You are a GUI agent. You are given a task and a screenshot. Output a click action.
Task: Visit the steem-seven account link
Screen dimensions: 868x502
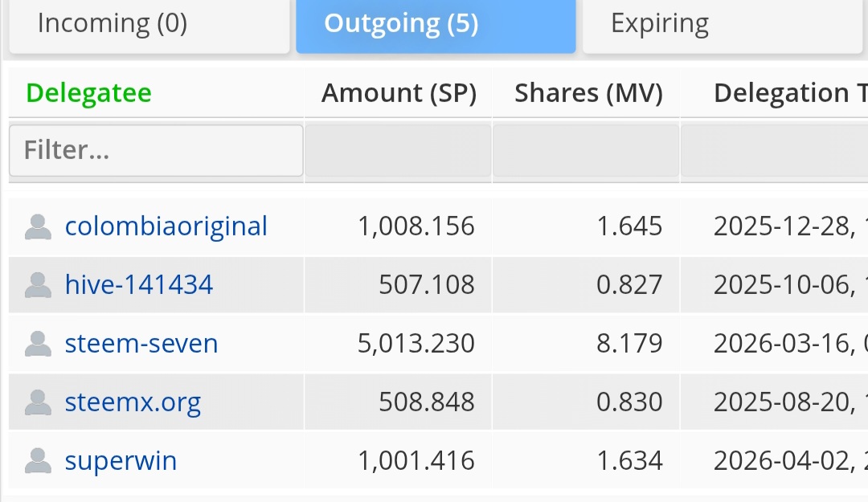141,344
